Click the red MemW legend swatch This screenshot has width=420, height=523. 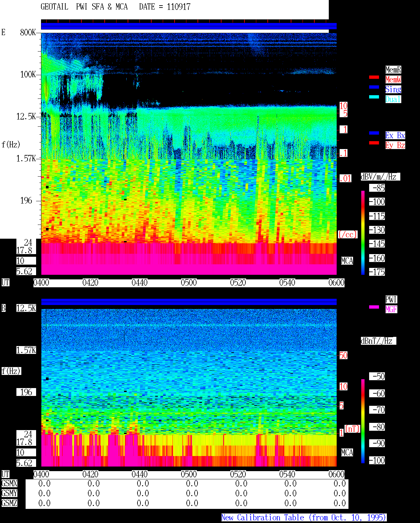[x=374, y=77]
